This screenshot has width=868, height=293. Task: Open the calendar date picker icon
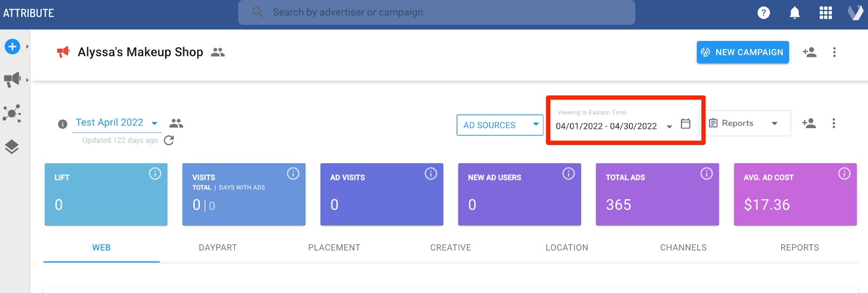tap(686, 124)
